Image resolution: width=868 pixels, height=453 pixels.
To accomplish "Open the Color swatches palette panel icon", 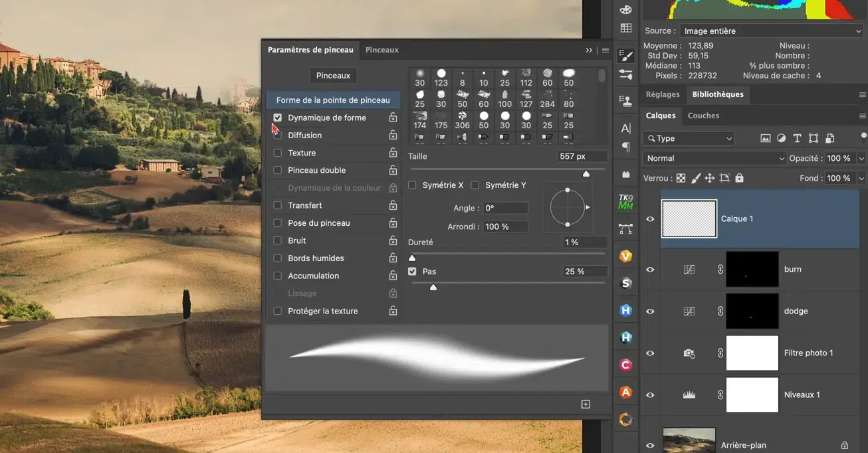I will pyautogui.click(x=625, y=9).
